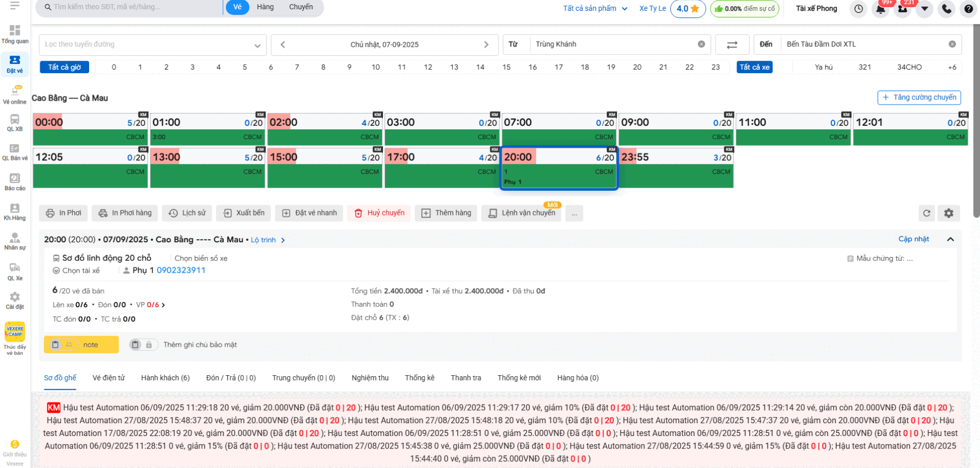
Task: Click the Huỷ chuyến button
Action: tap(379, 213)
